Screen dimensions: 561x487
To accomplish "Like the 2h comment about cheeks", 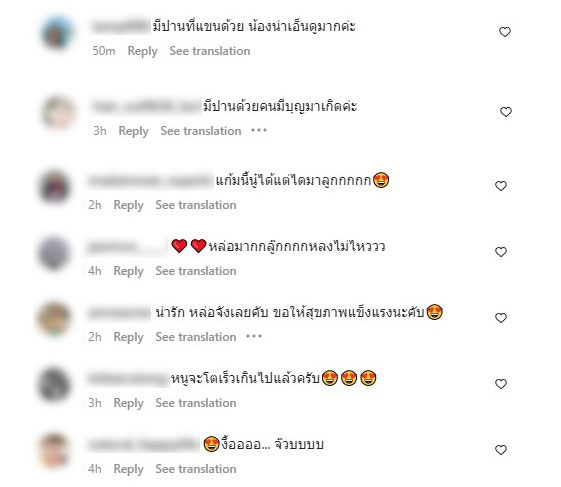I will [x=501, y=186].
